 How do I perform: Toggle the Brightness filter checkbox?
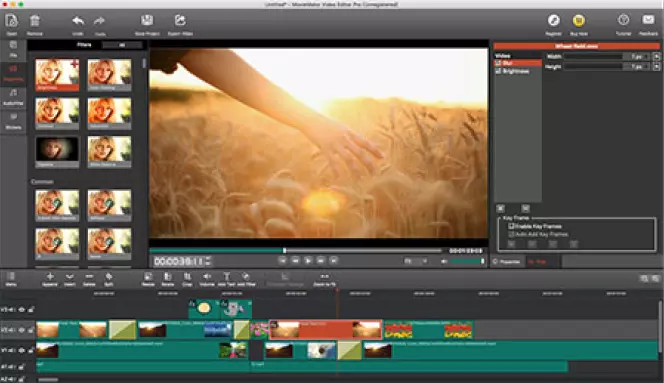click(x=498, y=71)
